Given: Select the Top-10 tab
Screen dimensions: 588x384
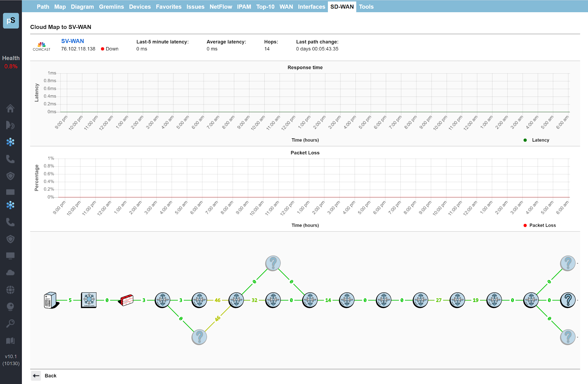Looking at the screenshot, I should coord(265,7).
